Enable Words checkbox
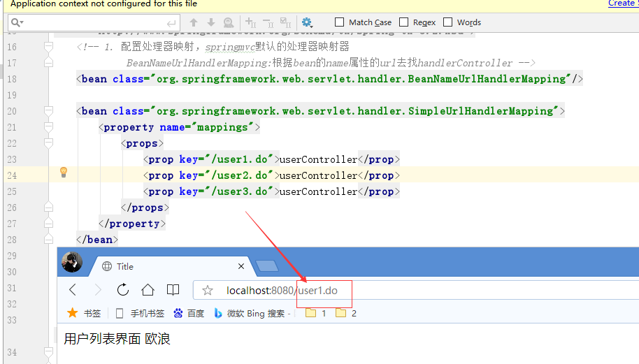 (x=448, y=22)
